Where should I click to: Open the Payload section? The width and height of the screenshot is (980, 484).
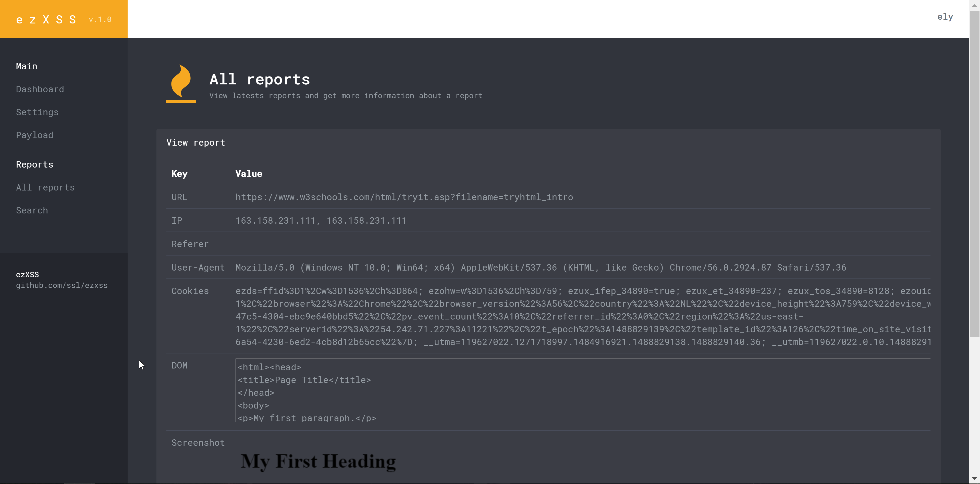click(34, 134)
